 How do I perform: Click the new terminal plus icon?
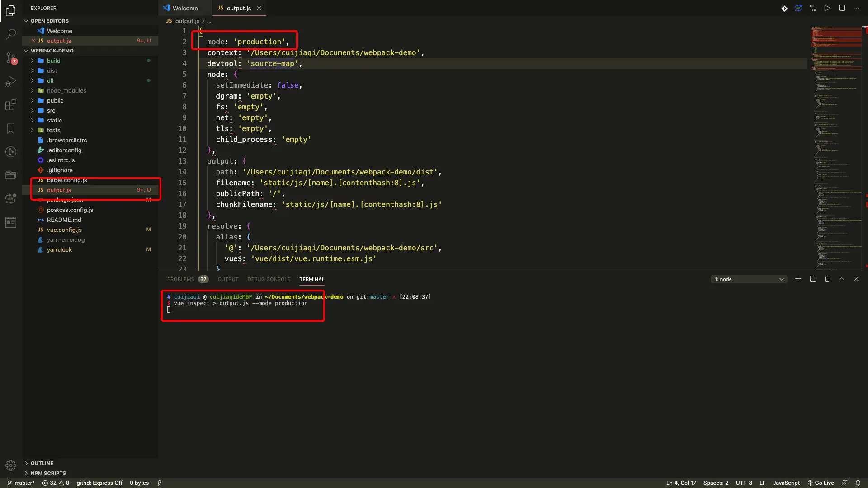click(x=798, y=279)
